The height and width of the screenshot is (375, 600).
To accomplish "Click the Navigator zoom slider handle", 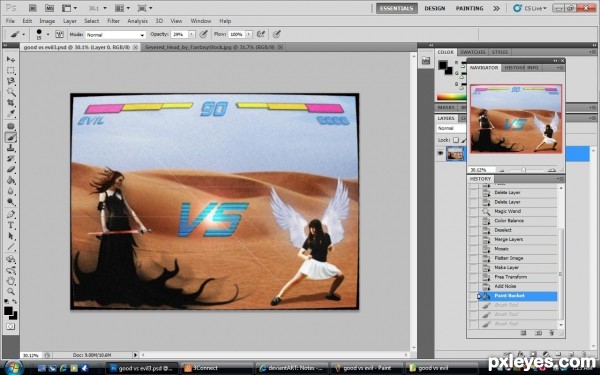I will (x=523, y=170).
